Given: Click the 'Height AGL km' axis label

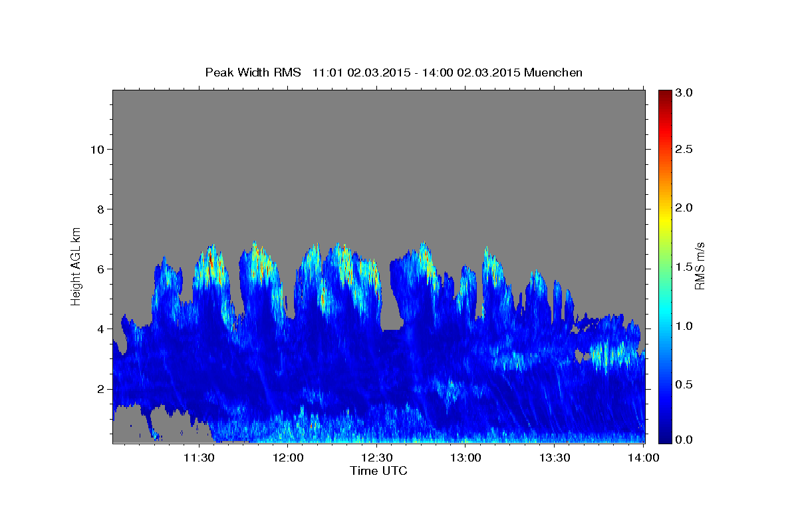Looking at the screenshot, I should coord(76,266).
